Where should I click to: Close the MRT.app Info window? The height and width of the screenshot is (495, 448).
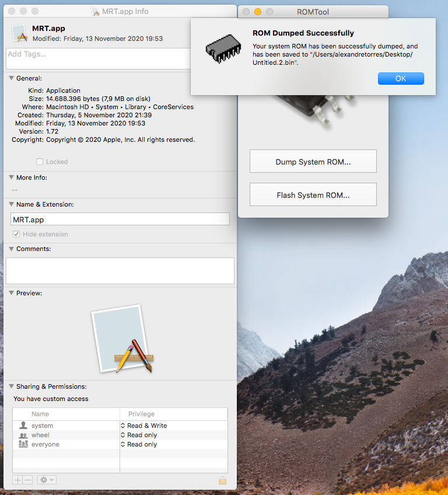(12, 11)
